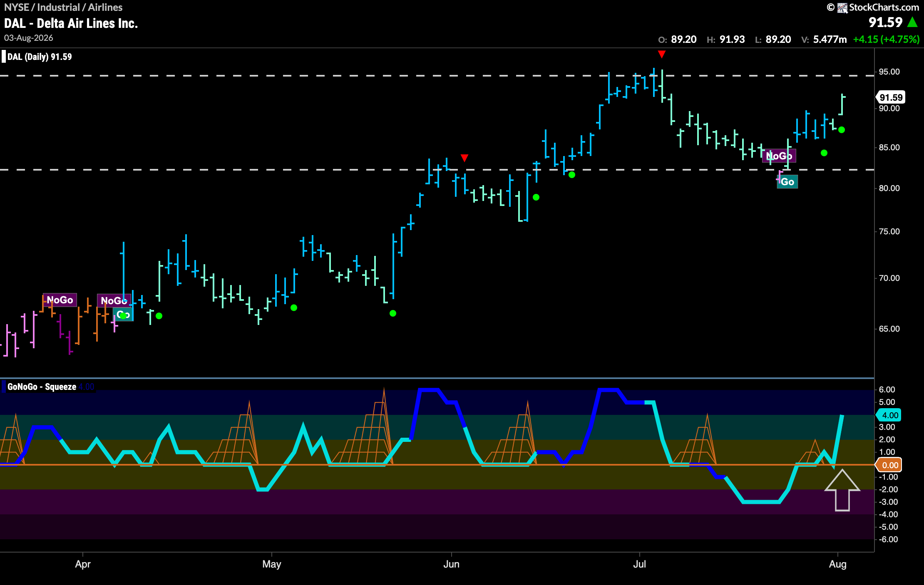
Task: Click the May label on the time axis
Action: 272,564
